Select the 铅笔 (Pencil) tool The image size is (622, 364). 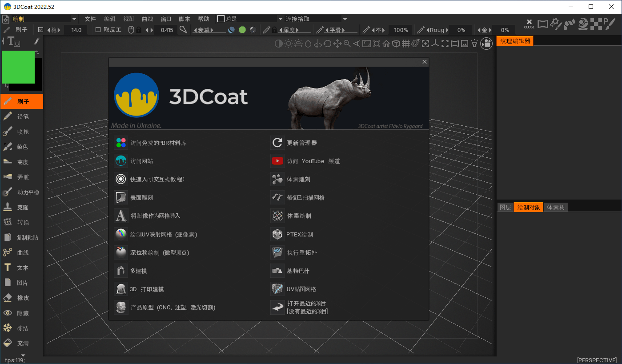[22, 116]
